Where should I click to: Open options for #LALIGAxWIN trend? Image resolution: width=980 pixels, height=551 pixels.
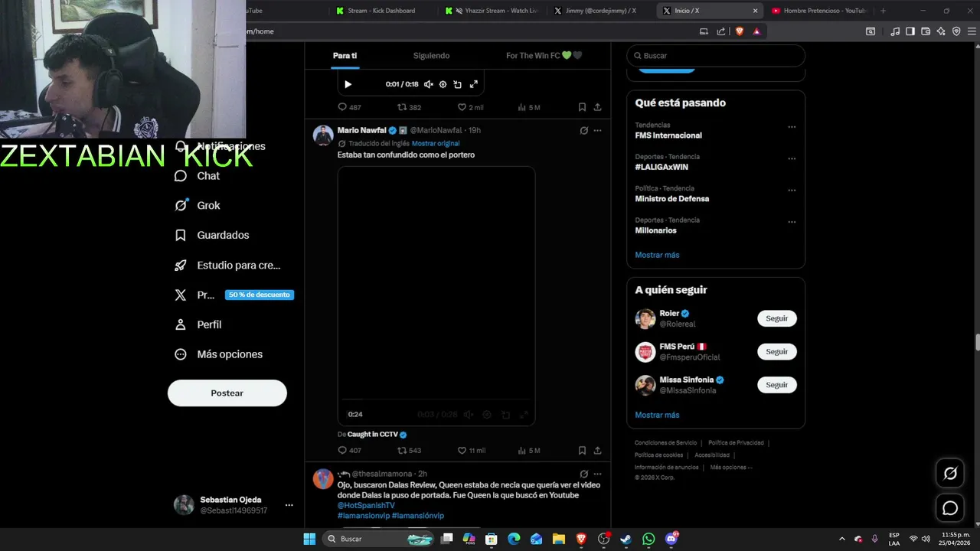[x=792, y=159]
